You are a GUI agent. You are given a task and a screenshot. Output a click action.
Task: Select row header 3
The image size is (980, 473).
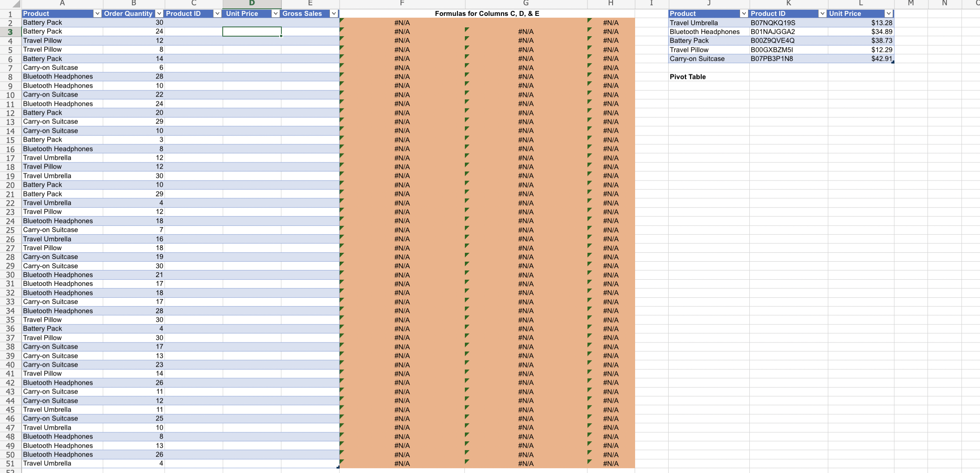[11, 31]
